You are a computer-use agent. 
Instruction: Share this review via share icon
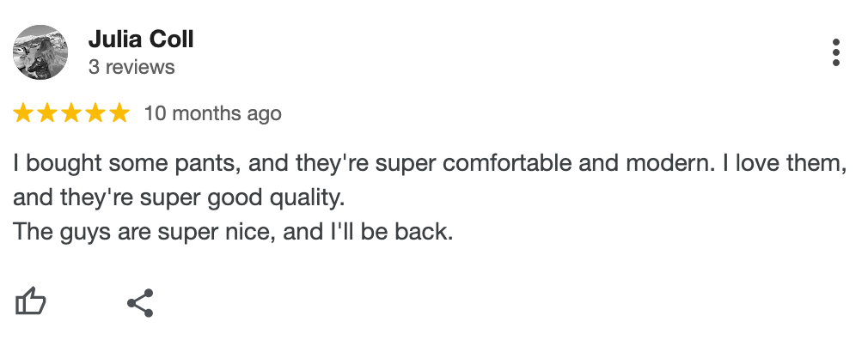[x=140, y=303]
